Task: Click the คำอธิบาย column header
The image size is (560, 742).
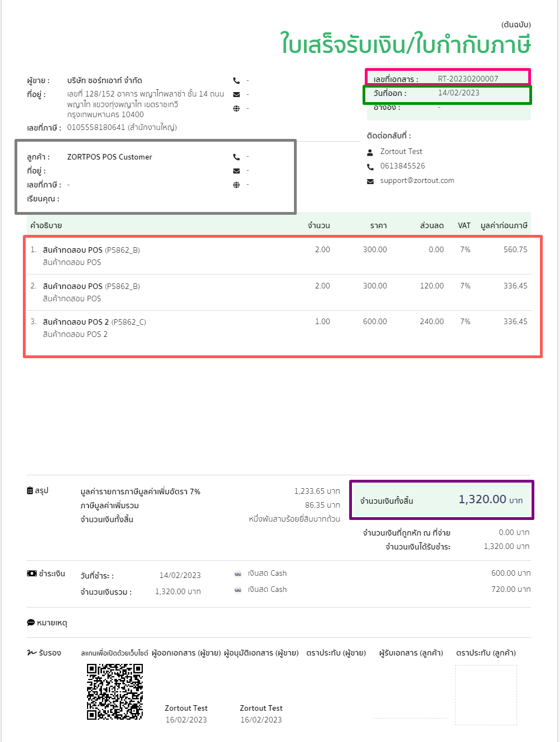Action: pyautogui.click(x=46, y=225)
